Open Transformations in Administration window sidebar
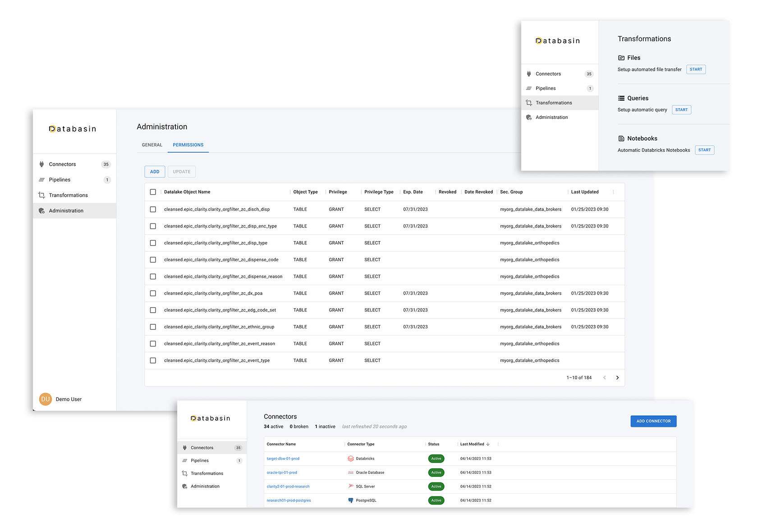762x532 pixels. click(x=74, y=195)
